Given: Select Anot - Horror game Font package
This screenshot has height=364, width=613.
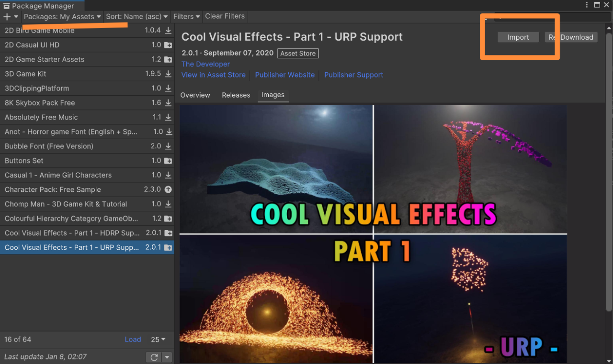Looking at the screenshot, I should (87, 132).
